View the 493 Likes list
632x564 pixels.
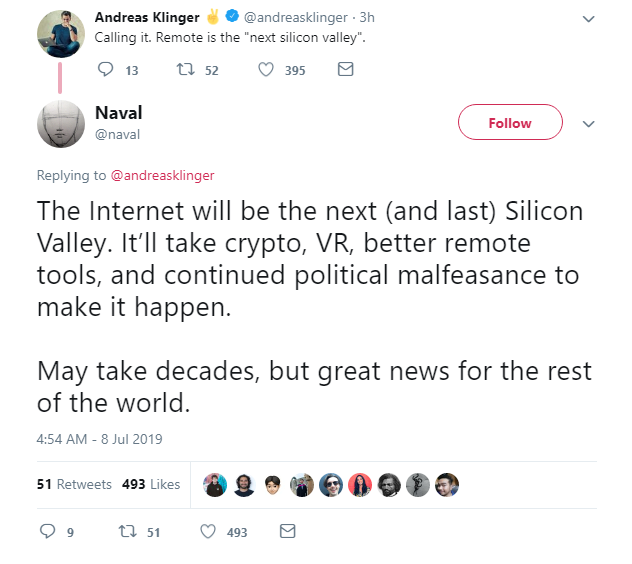point(151,484)
